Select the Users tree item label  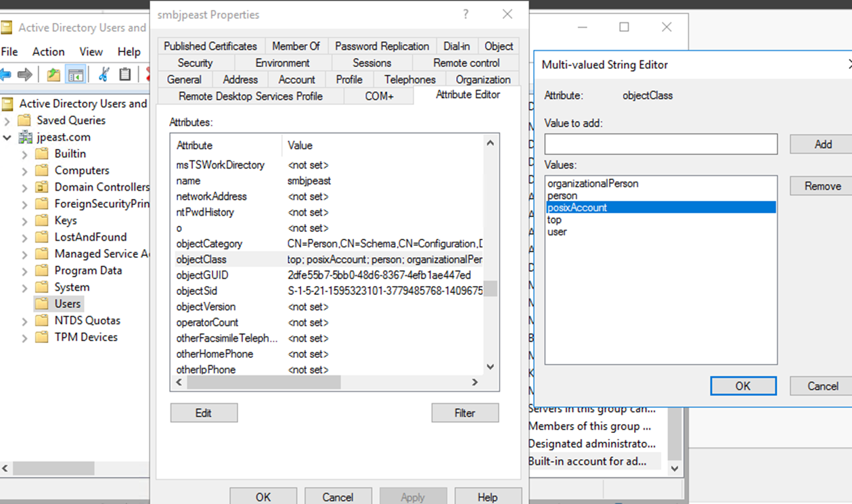coord(68,304)
